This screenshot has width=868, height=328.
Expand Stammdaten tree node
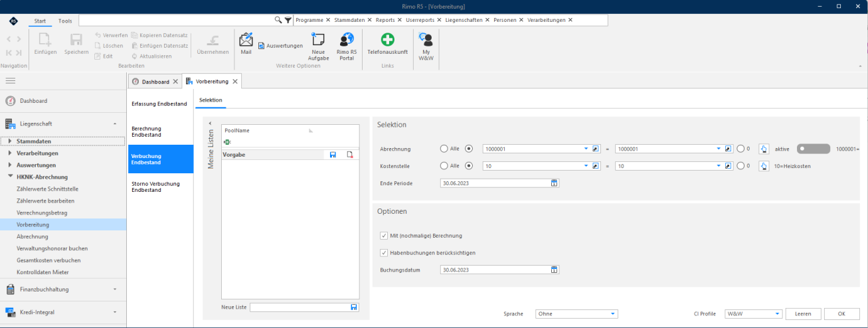(x=10, y=141)
